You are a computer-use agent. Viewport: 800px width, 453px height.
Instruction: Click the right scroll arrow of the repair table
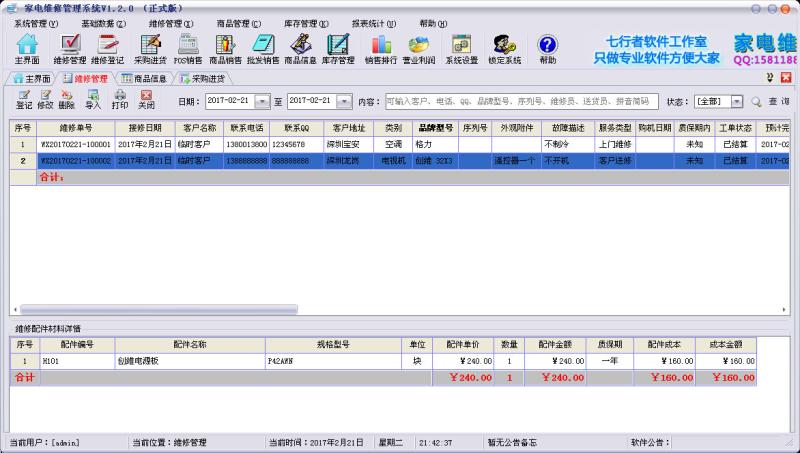(784, 309)
